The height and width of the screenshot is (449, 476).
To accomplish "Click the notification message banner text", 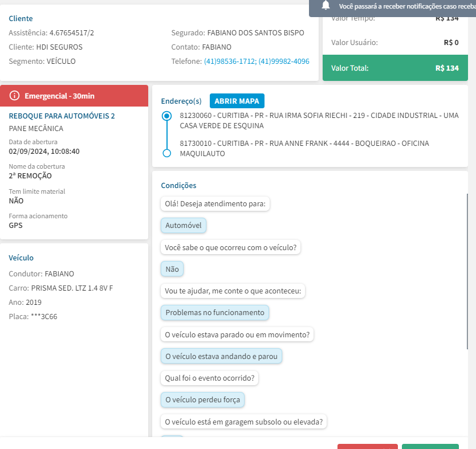I will (407, 6).
